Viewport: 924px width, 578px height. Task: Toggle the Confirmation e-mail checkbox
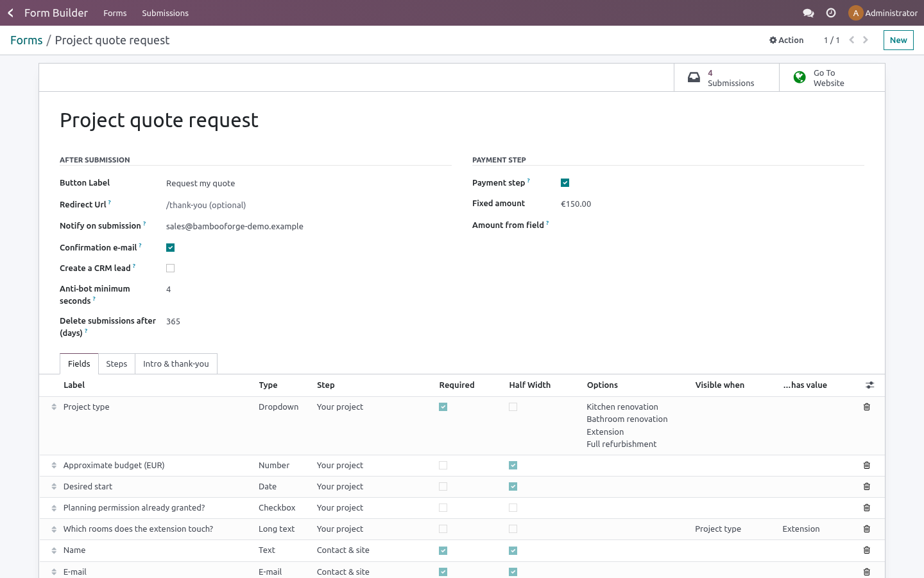(x=170, y=248)
